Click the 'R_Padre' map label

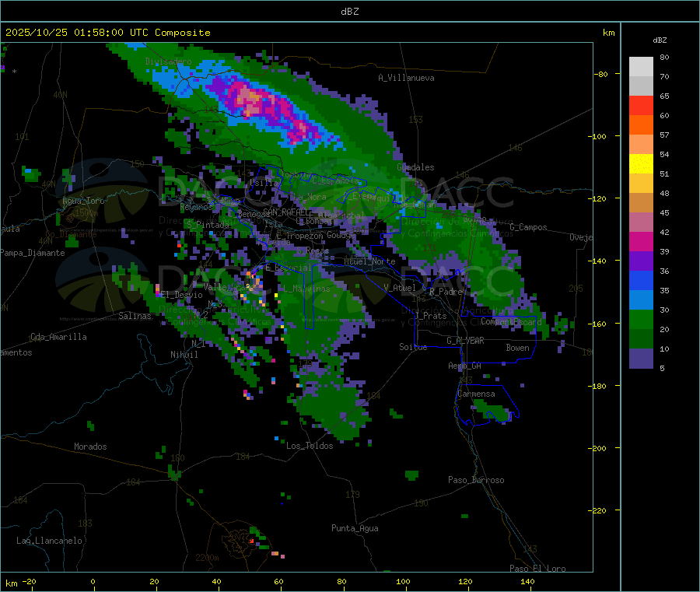click(446, 292)
